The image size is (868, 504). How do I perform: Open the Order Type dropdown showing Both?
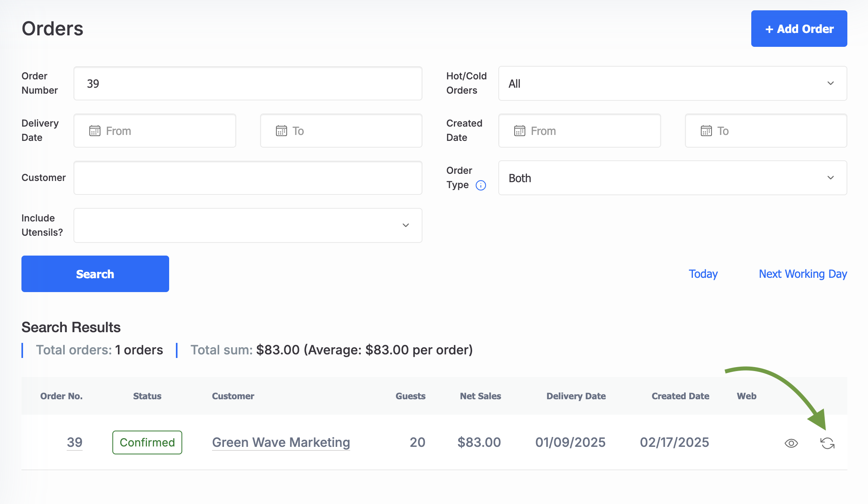tap(673, 178)
